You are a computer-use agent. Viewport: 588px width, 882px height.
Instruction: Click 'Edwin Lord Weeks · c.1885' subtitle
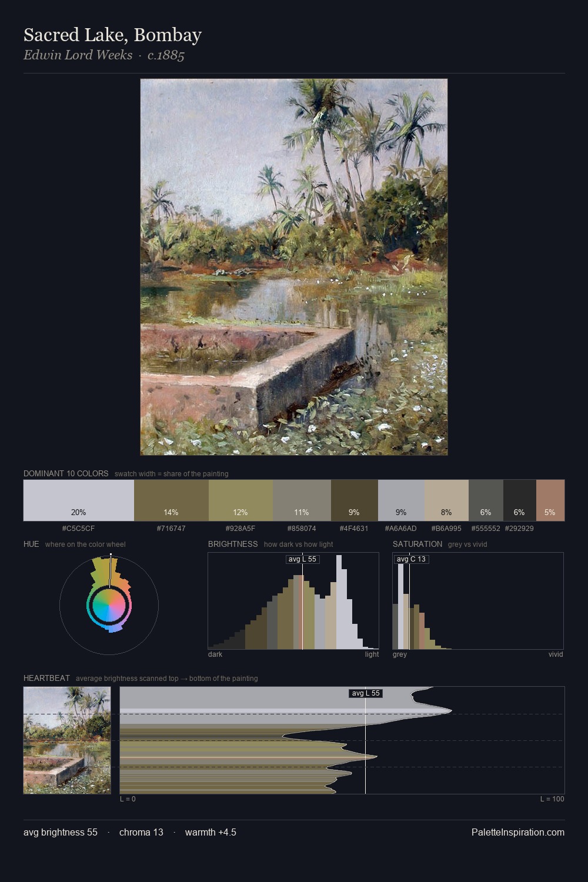point(104,55)
